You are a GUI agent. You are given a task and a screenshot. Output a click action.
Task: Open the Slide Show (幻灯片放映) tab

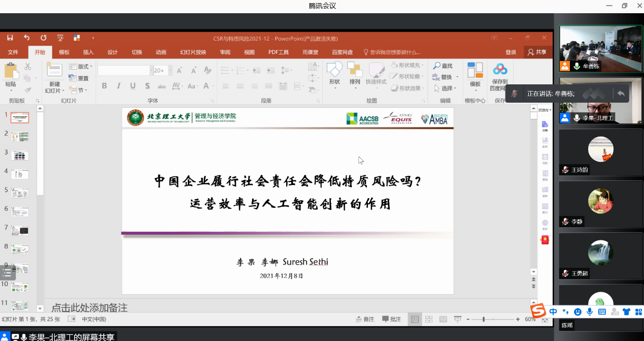193,52
